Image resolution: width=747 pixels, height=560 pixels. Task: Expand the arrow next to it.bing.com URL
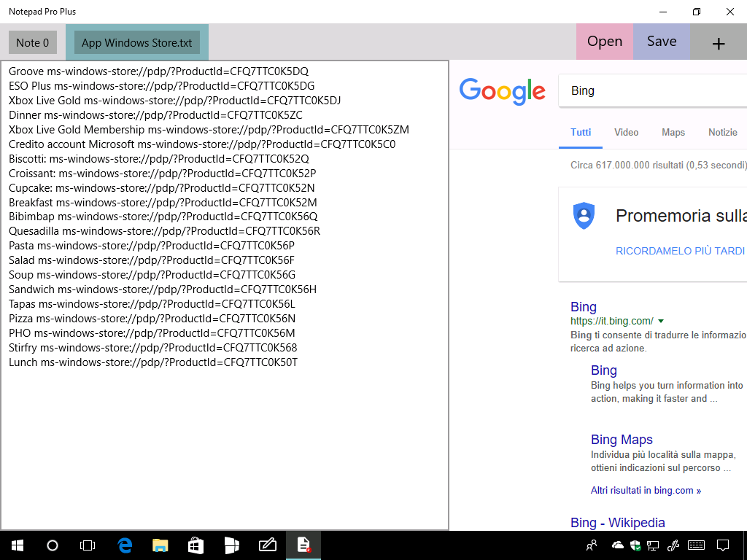tap(661, 321)
